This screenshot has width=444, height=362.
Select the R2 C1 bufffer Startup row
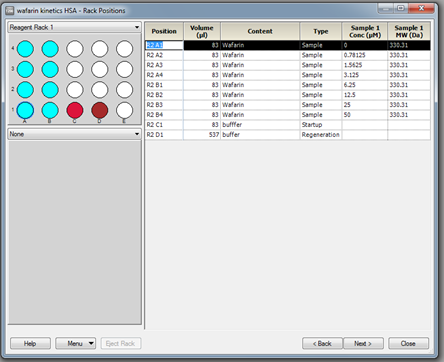[x=288, y=125]
